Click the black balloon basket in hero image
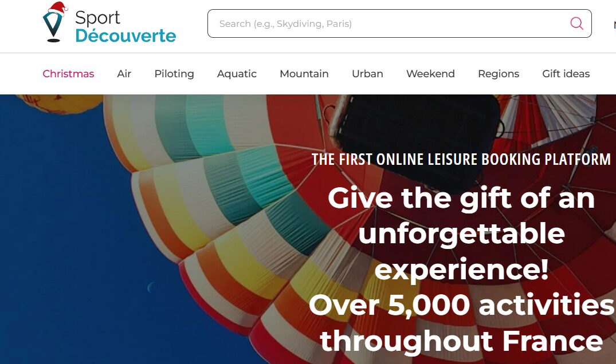 tap(418, 137)
